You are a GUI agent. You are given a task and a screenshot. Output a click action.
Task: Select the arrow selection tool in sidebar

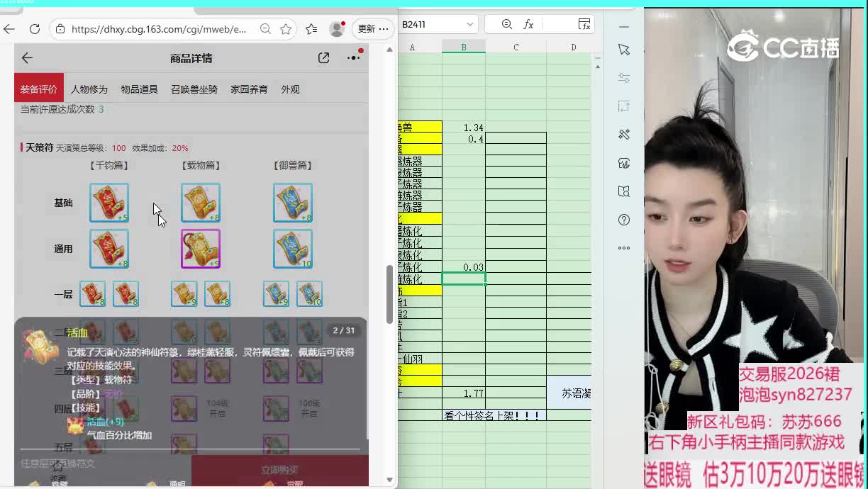tap(624, 50)
